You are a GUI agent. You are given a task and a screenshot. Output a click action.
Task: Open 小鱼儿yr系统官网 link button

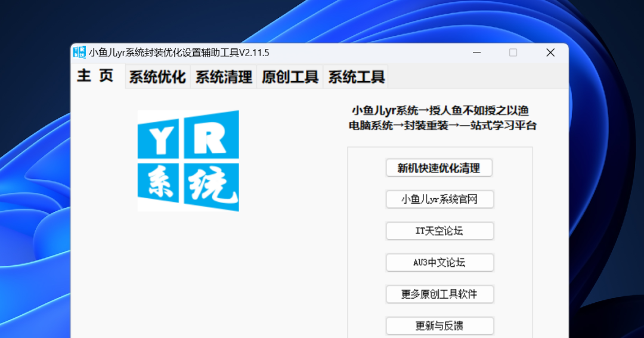(439, 199)
